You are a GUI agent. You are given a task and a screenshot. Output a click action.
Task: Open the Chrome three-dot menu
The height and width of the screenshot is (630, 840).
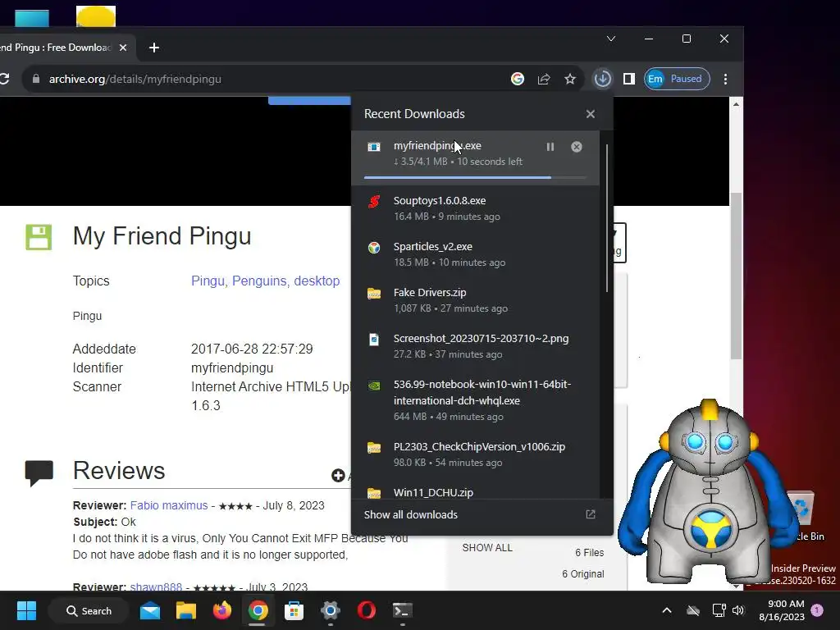click(725, 80)
